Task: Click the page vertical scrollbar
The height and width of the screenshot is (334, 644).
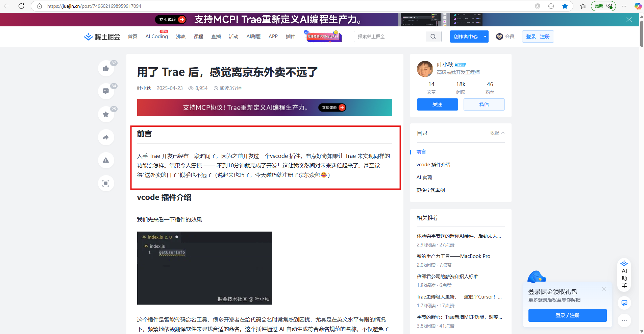Action: 642,34
